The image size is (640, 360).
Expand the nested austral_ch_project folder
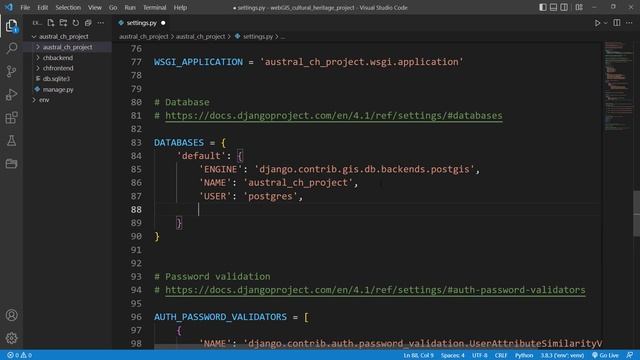38,47
